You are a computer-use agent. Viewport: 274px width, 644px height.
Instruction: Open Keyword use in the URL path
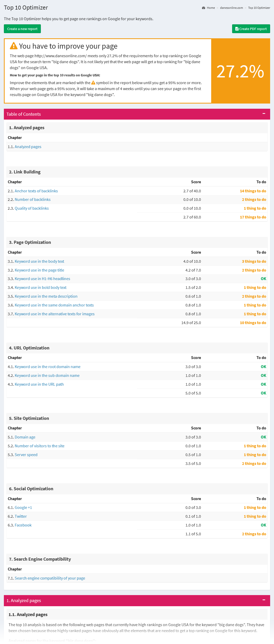[39, 384]
